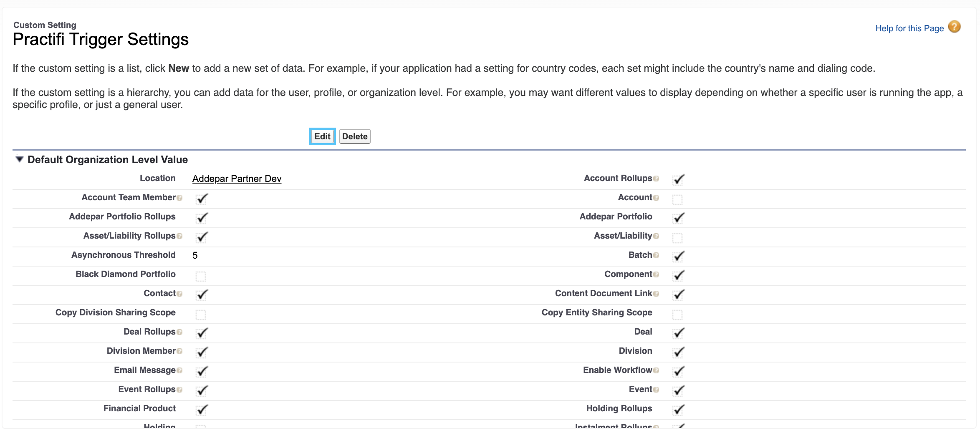The width and height of the screenshot is (980, 433).
Task: Click the orange help question mark icon
Action: [955, 27]
